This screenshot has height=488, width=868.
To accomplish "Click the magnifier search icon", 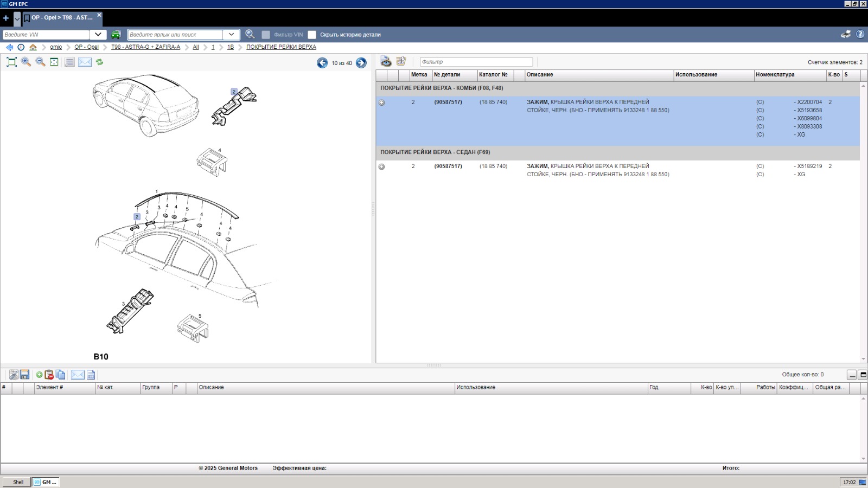I will 250,34.
